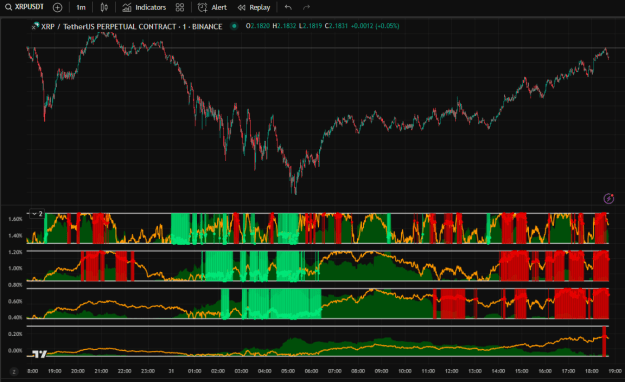
Task: Click the 20:00 time axis label
Action: point(78,371)
